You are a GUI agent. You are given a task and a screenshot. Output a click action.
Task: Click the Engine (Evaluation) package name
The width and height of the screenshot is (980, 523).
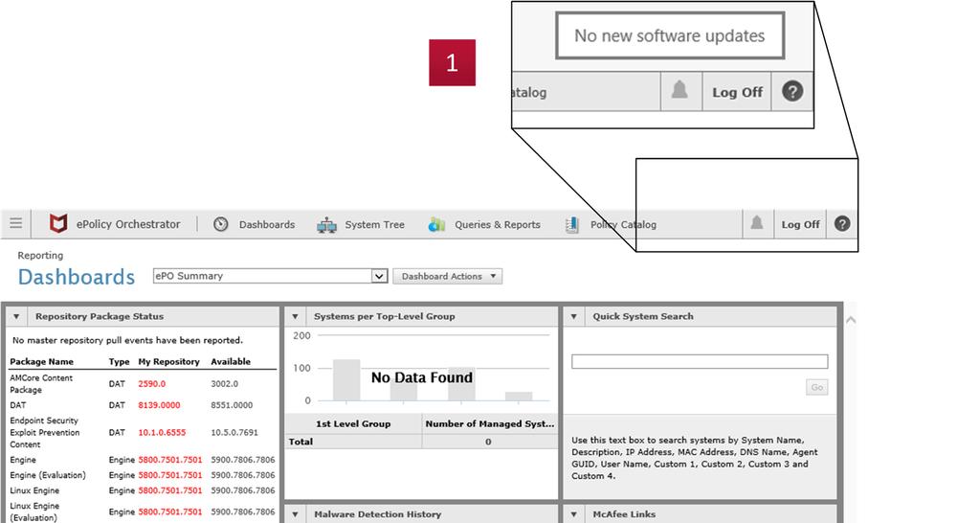tap(48, 475)
